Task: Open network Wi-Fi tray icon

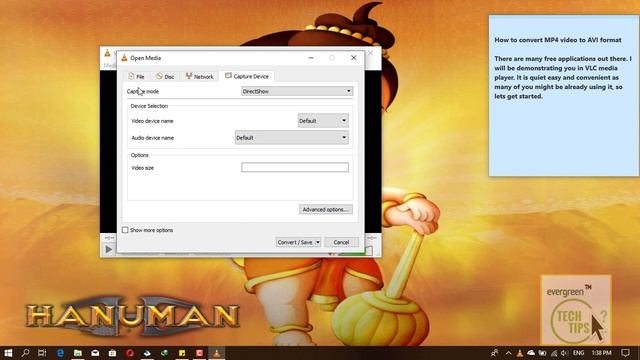Action: [554, 353]
